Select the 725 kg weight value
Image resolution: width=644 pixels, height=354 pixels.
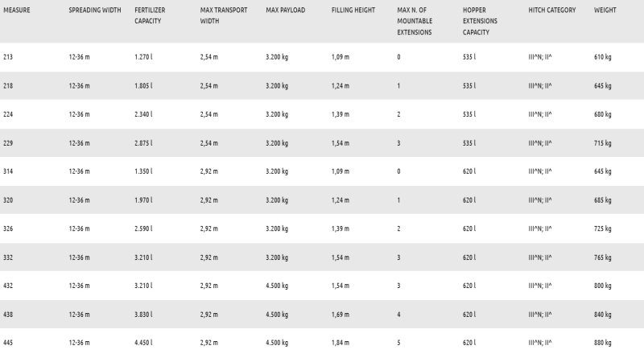coord(602,228)
